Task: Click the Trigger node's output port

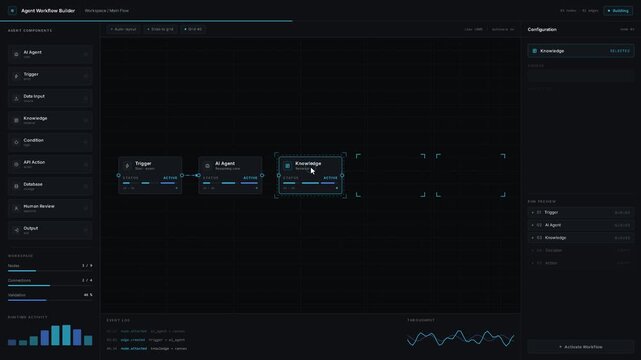Action: (182, 175)
